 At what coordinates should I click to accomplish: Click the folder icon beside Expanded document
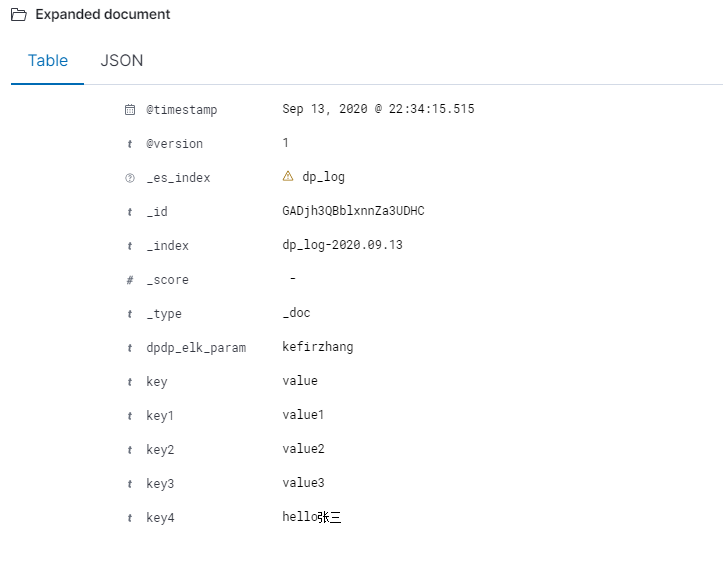[18, 15]
